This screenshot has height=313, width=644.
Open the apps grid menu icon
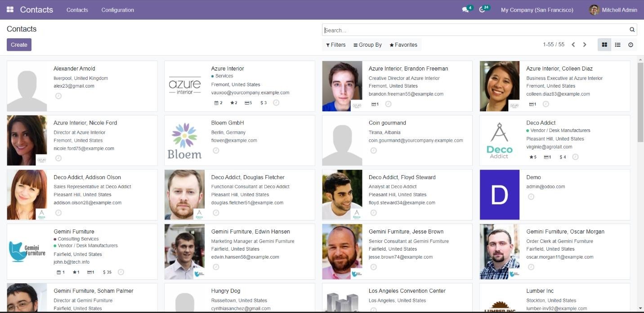(x=10, y=9)
